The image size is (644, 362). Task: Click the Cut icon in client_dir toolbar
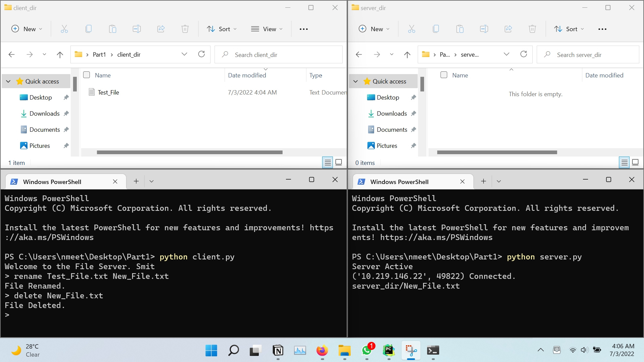pyautogui.click(x=64, y=29)
